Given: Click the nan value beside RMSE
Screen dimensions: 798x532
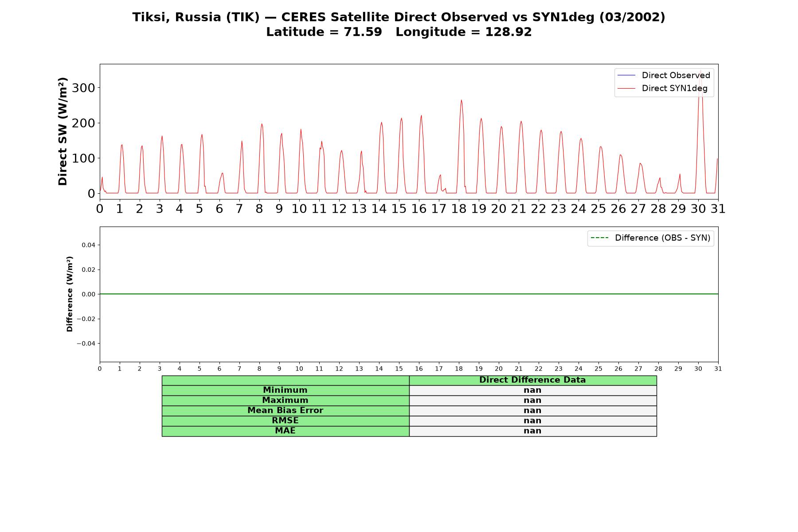Looking at the screenshot, I should coord(532,421).
